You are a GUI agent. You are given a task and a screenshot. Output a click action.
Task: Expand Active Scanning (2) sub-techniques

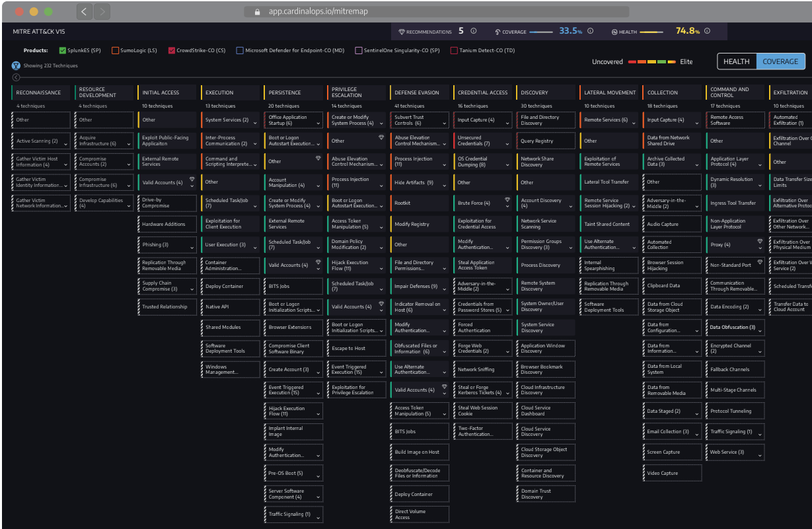(66, 143)
